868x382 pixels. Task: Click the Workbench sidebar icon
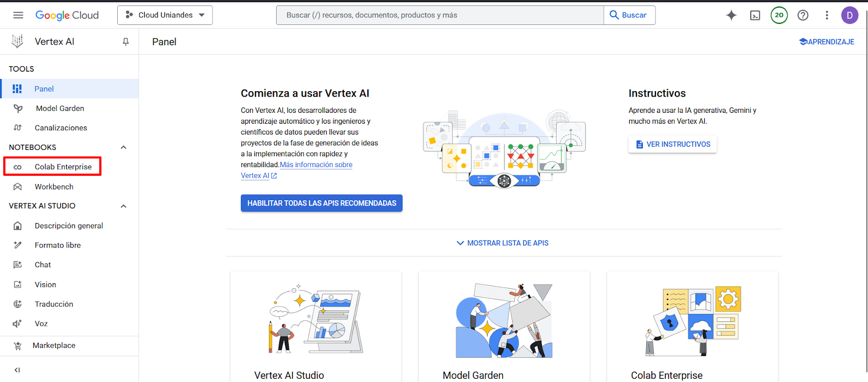click(x=18, y=187)
